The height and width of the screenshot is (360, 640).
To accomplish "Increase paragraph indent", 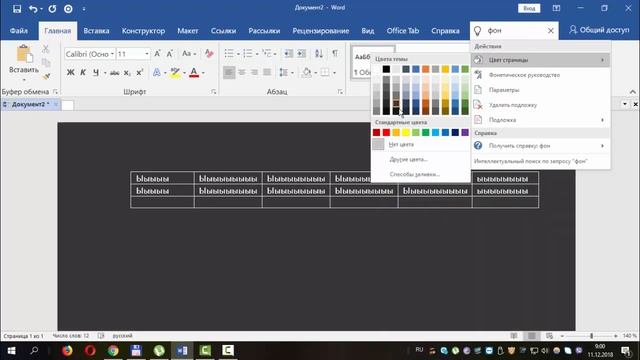I will tap(302, 53).
